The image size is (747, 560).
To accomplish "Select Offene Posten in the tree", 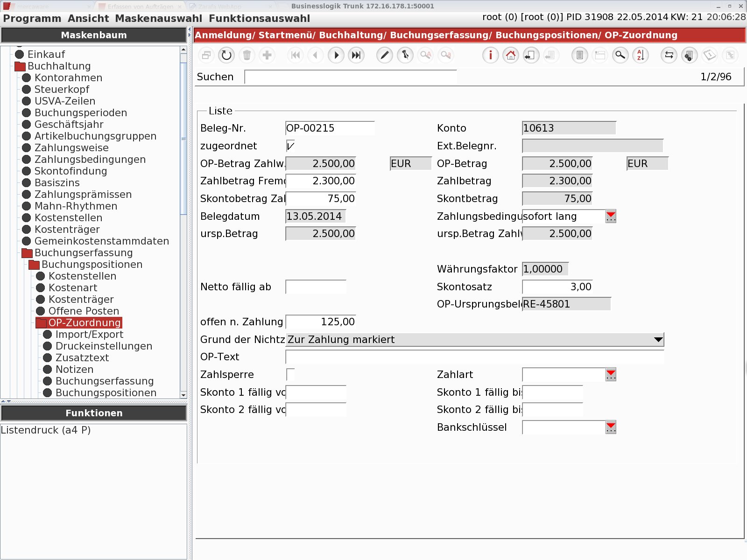I will [84, 311].
